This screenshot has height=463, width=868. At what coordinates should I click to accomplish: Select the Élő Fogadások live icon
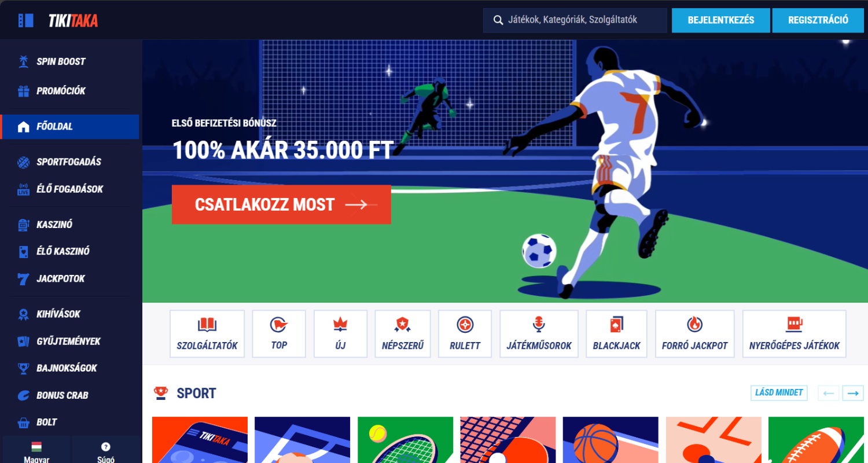23,189
